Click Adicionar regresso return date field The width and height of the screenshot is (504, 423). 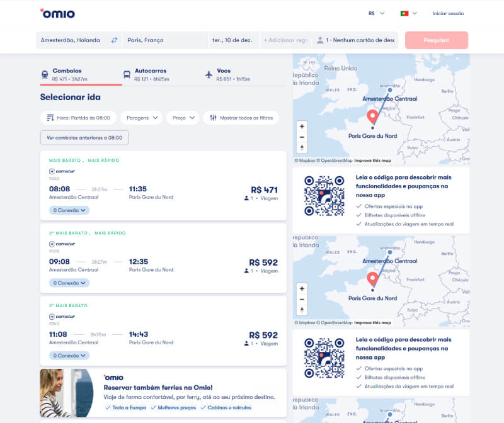point(286,40)
